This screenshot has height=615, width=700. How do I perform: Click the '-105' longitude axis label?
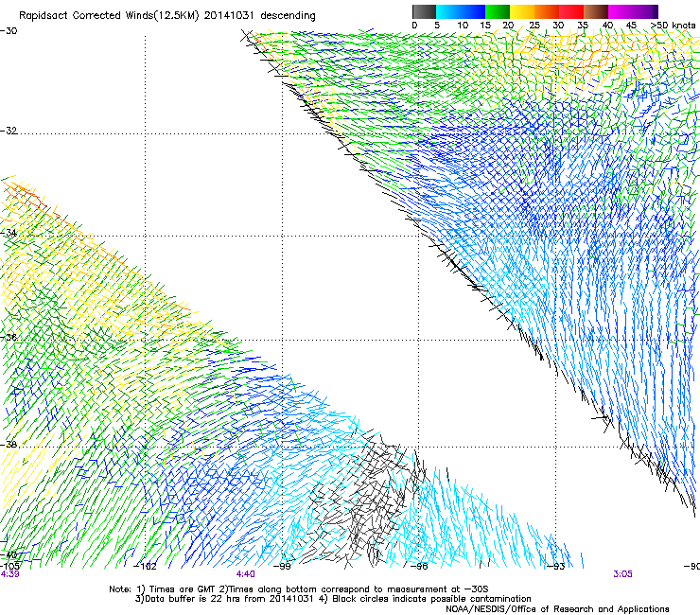coord(9,566)
